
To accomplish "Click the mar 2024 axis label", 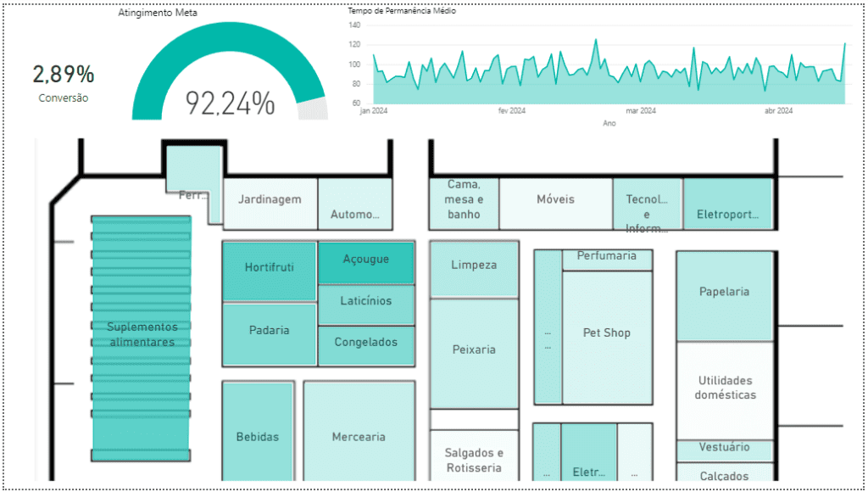I will (x=641, y=111).
